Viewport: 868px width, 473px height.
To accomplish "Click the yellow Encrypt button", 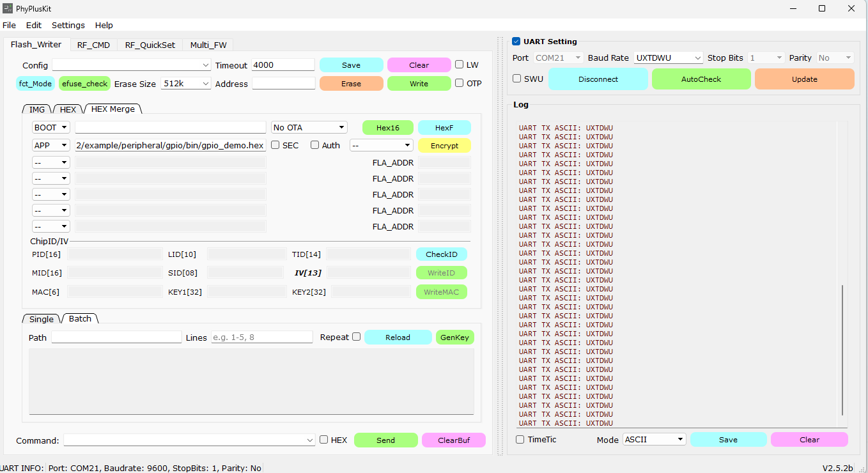I will [444, 145].
